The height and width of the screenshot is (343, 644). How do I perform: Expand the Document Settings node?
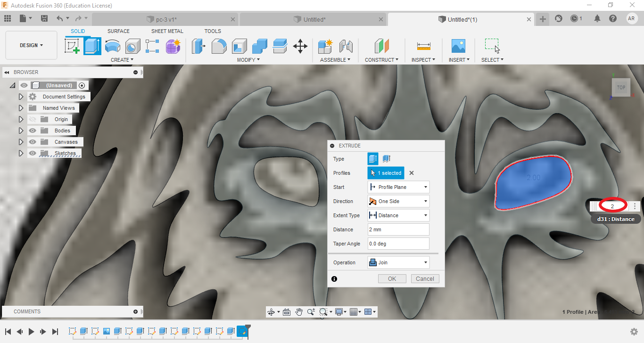coord(21,97)
